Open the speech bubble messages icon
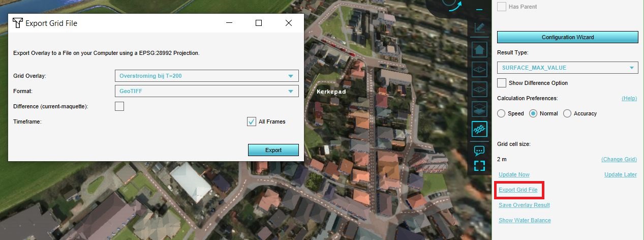Screen dimensions: 644x240 click(x=479, y=151)
